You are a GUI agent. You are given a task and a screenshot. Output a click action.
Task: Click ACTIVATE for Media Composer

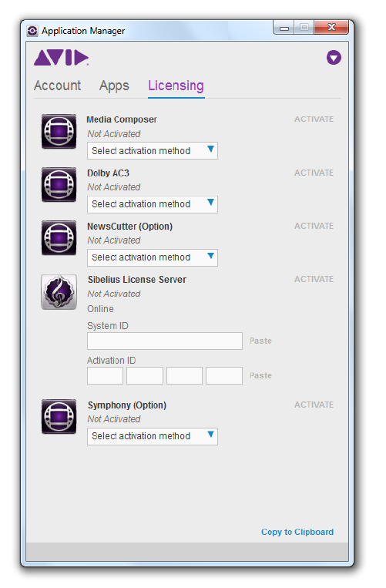click(x=314, y=119)
